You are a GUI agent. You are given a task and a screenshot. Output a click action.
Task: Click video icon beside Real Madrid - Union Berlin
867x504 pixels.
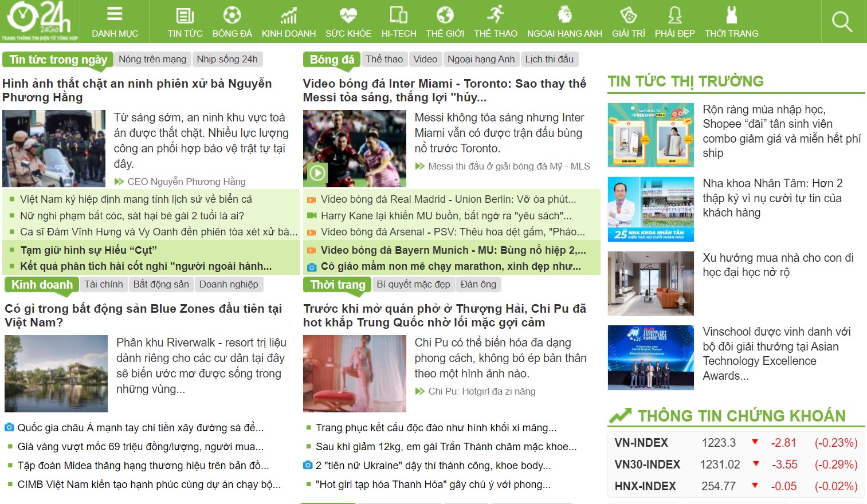(x=312, y=200)
